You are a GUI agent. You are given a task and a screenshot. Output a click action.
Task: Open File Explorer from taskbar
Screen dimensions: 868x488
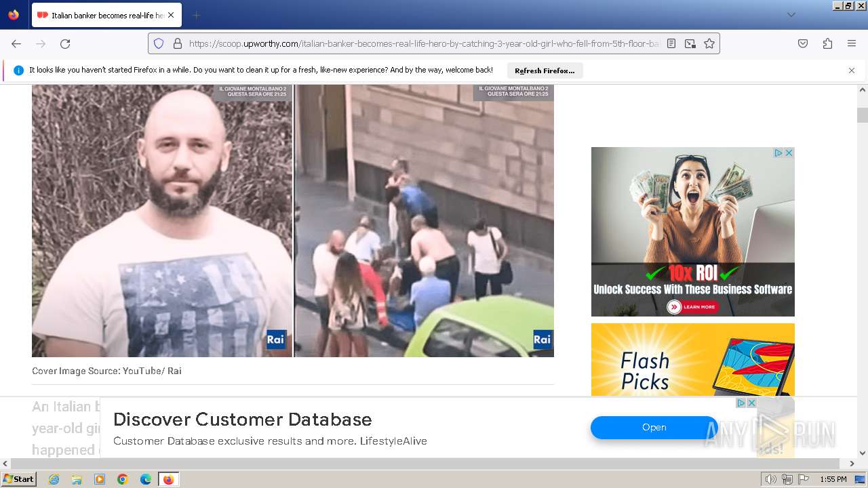pos(77,479)
